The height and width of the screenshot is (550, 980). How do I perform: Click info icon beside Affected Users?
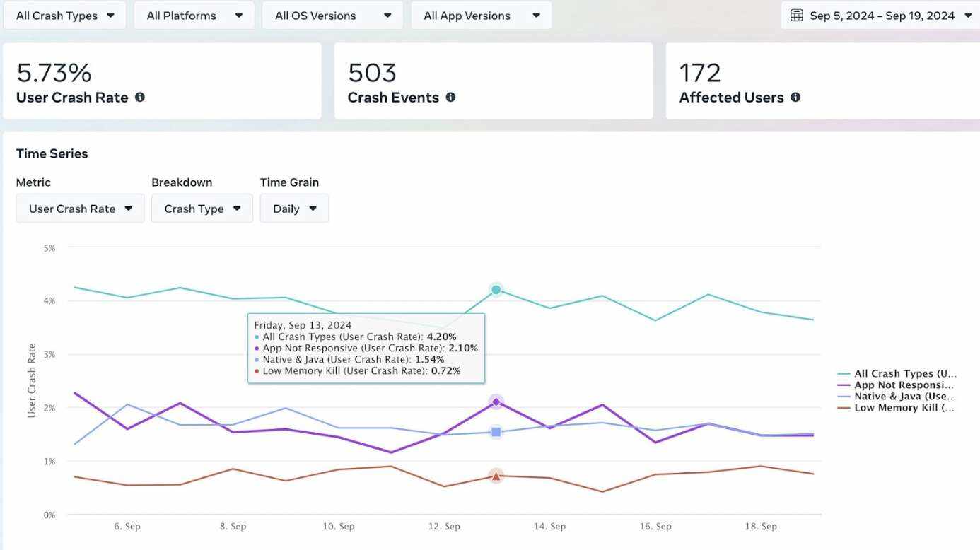795,98
